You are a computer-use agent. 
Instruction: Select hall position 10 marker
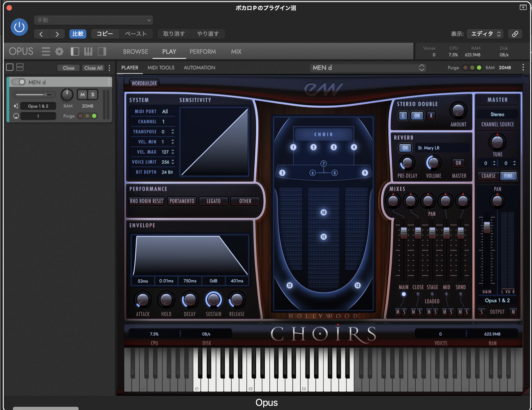pos(324,212)
